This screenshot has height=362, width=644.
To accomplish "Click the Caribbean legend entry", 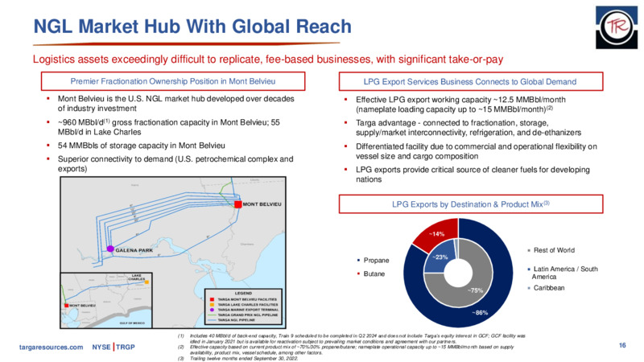I will [x=546, y=288].
